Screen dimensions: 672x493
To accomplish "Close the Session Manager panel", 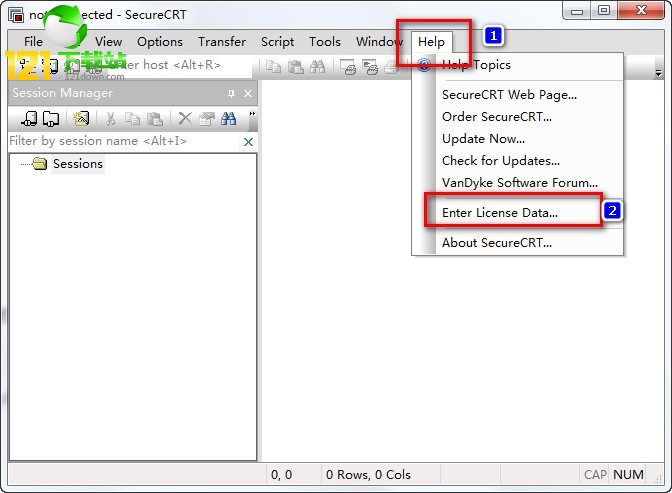I will pyautogui.click(x=248, y=93).
